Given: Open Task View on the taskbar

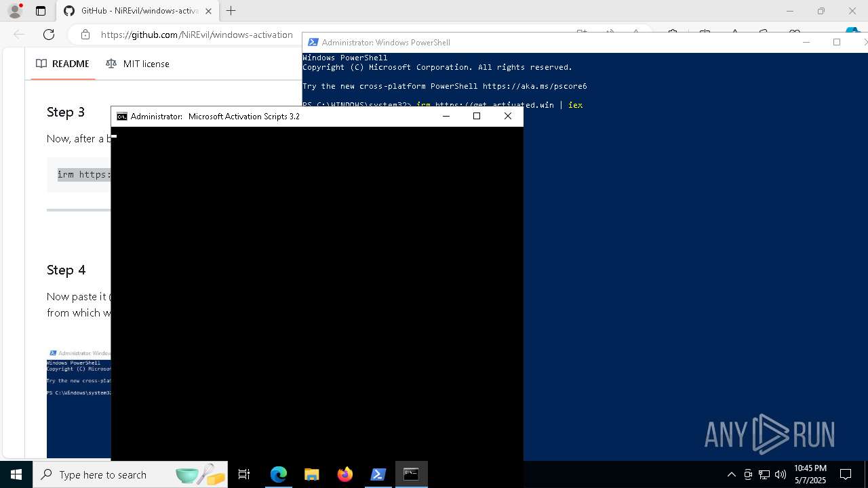Looking at the screenshot, I should [x=244, y=474].
